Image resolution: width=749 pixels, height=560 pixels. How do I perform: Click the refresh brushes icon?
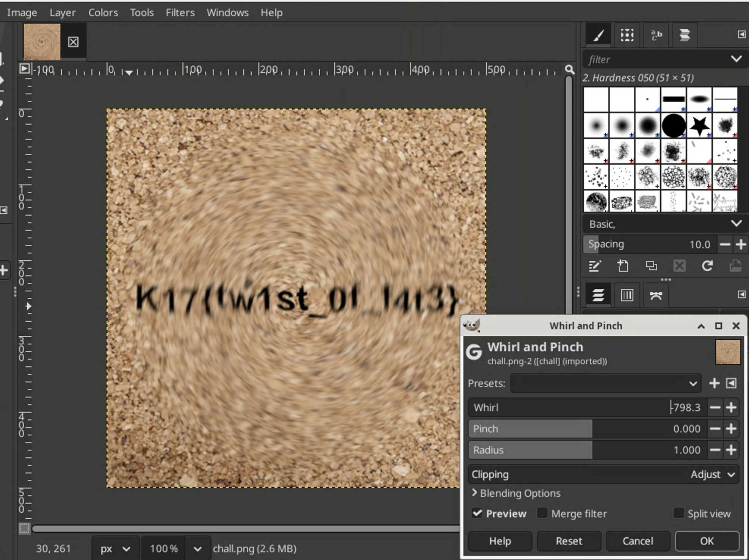point(707,266)
